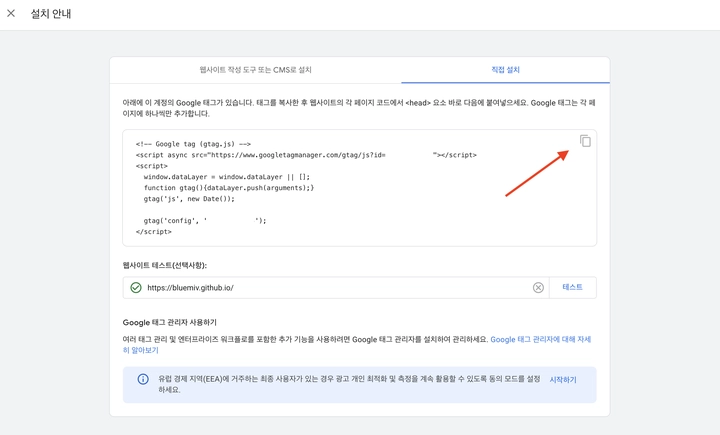The width and height of the screenshot is (720, 435).
Task: Click the script async src line
Action: pyautogui.click(x=306, y=155)
